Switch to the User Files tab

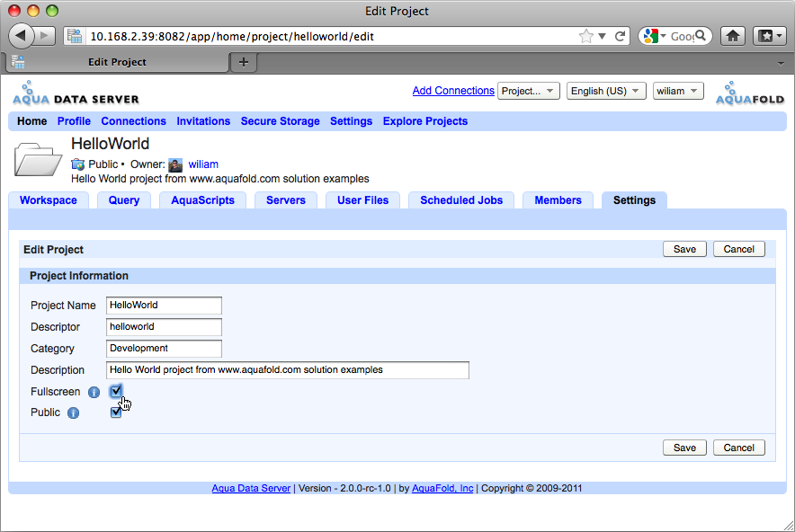[363, 200]
